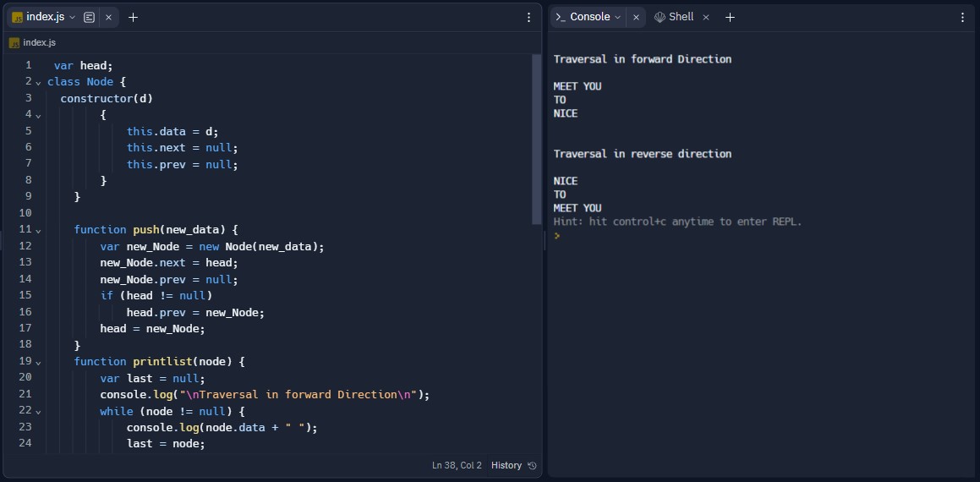Click "this.prev = null;" on line 7
This screenshot has width=980, height=482.
click(x=183, y=164)
